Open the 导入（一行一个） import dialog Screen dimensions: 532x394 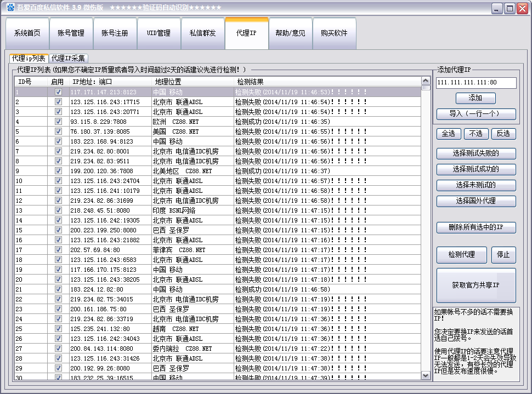[x=476, y=114]
